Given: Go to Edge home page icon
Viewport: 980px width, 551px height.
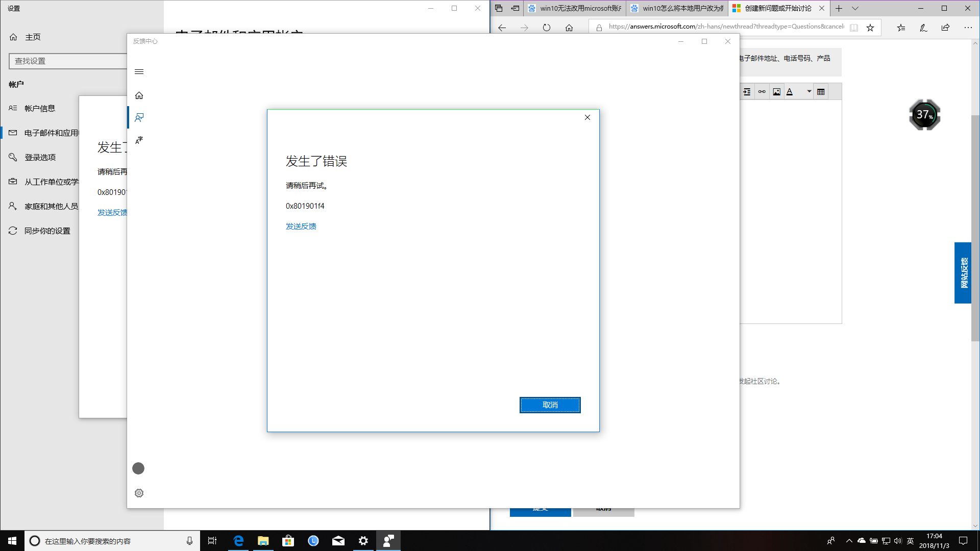Looking at the screenshot, I should (569, 28).
